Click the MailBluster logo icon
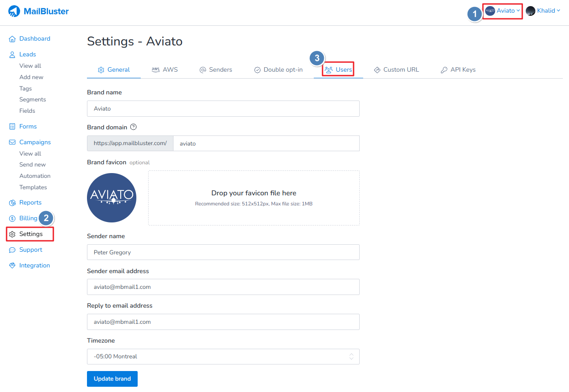This screenshot has height=392, width=569. point(14,11)
